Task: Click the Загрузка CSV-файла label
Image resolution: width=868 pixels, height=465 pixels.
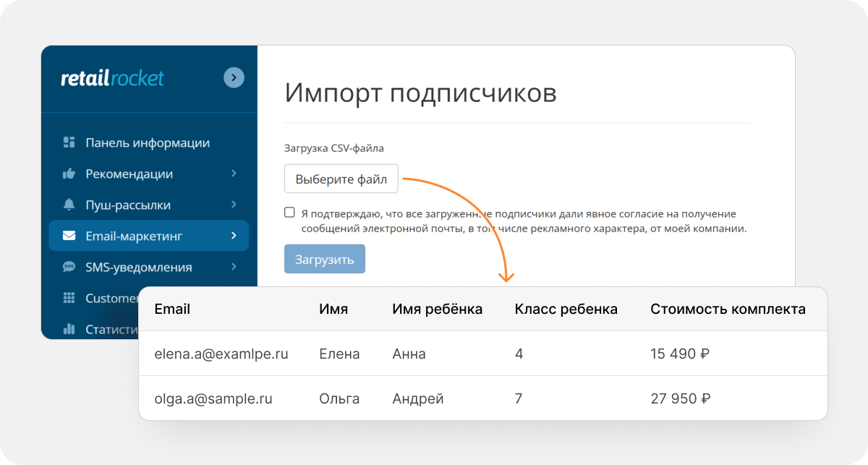Action: pos(334,148)
